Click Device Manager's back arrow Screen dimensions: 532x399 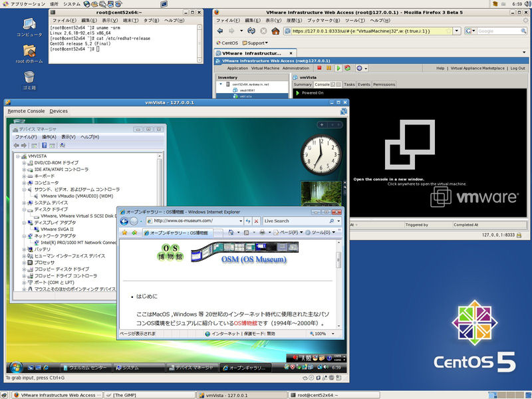(x=16, y=146)
